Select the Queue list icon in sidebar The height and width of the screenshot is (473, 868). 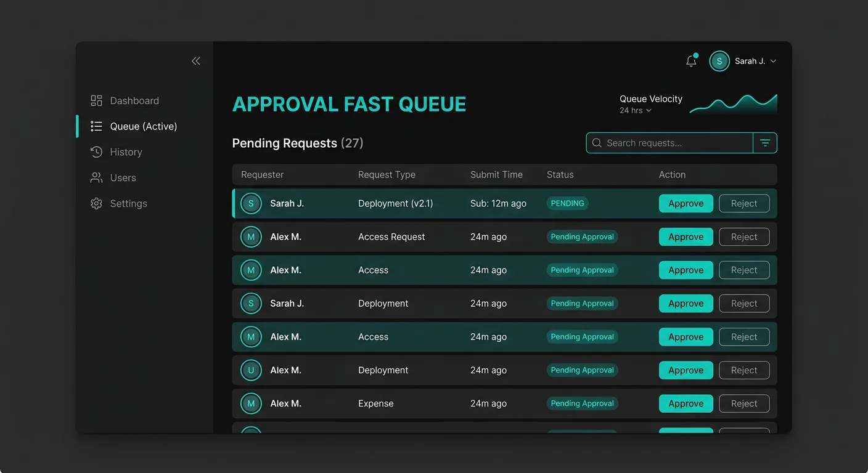(x=97, y=126)
